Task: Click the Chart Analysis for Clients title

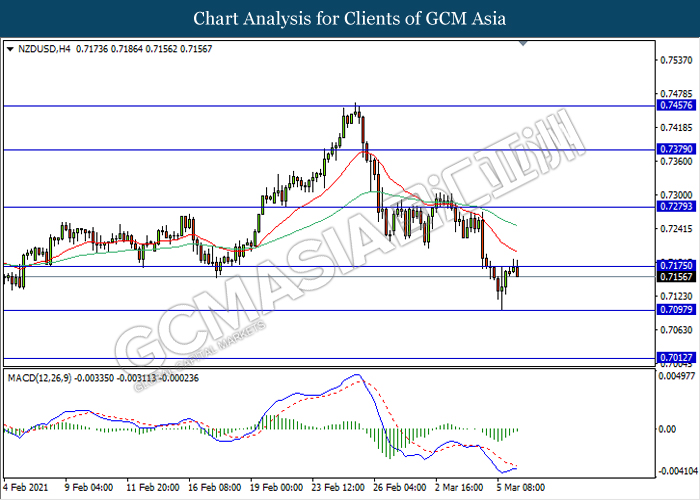Action: click(x=350, y=19)
